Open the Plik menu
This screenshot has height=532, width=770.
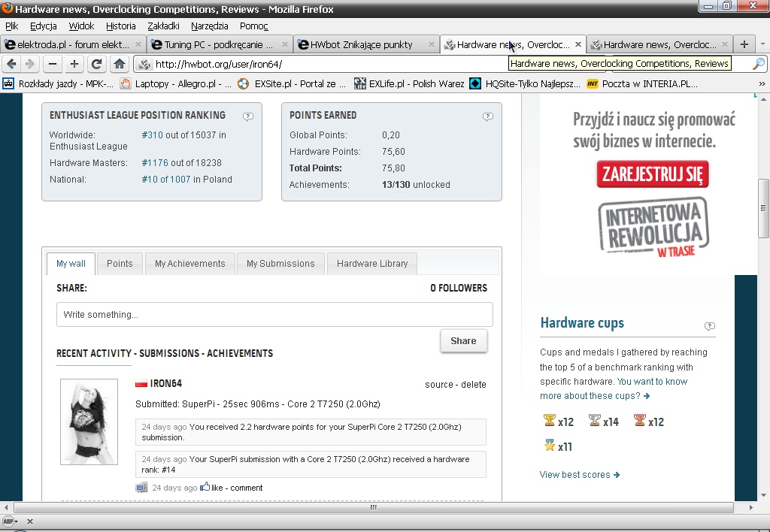pyautogui.click(x=12, y=26)
